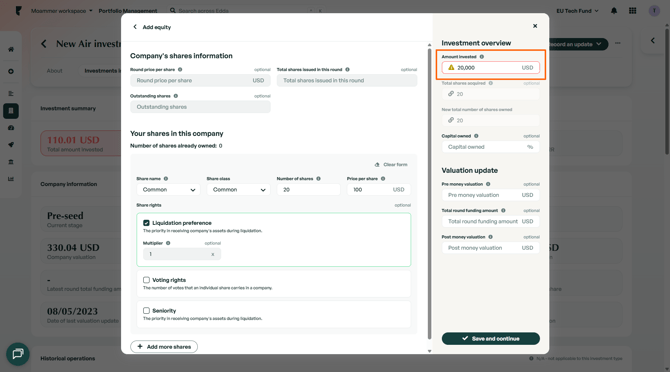Click info icon next to Total shares acquired

pyautogui.click(x=491, y=83)
